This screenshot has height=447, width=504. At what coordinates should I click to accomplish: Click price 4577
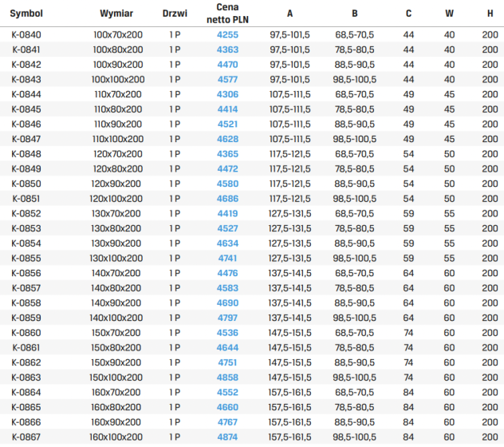(227, 80)
